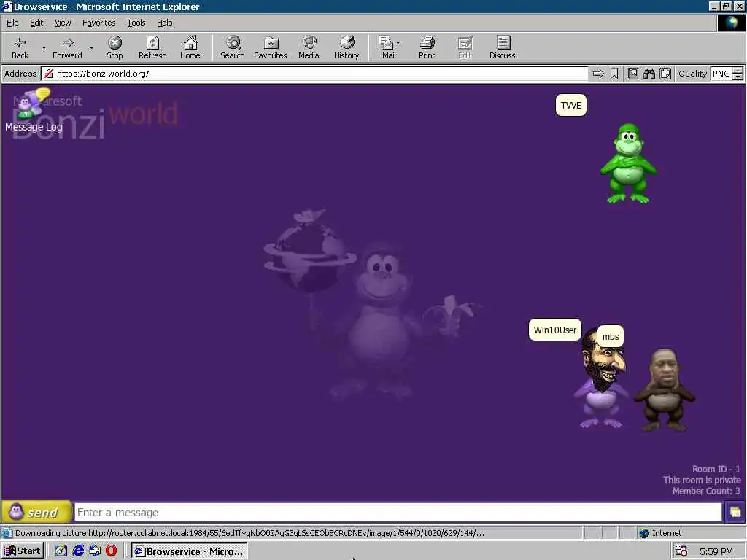Click the Back toolbar button
The height and width of the screenshot is (560, 747).
20,47
